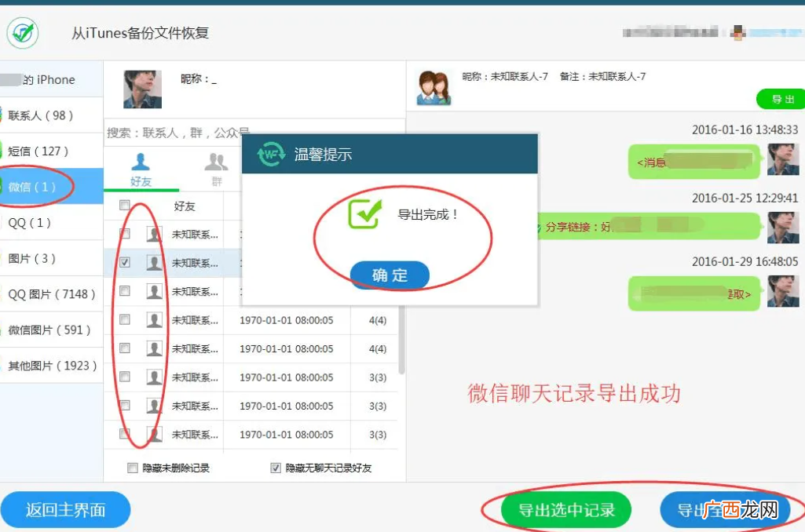Click the 导出选中记录 button
The image size is (805, 532).
(x=565, y=509)
